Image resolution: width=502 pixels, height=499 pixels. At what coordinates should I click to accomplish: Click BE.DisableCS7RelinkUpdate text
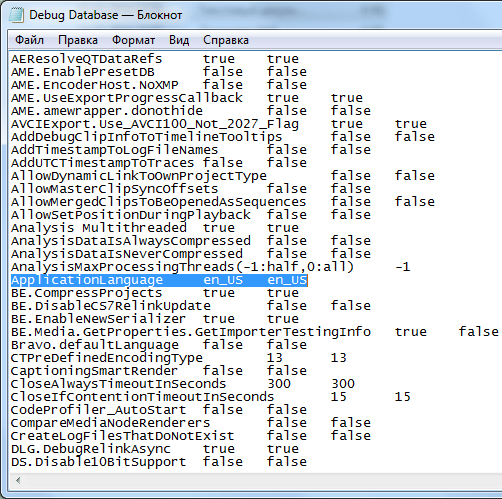[111, 306]
